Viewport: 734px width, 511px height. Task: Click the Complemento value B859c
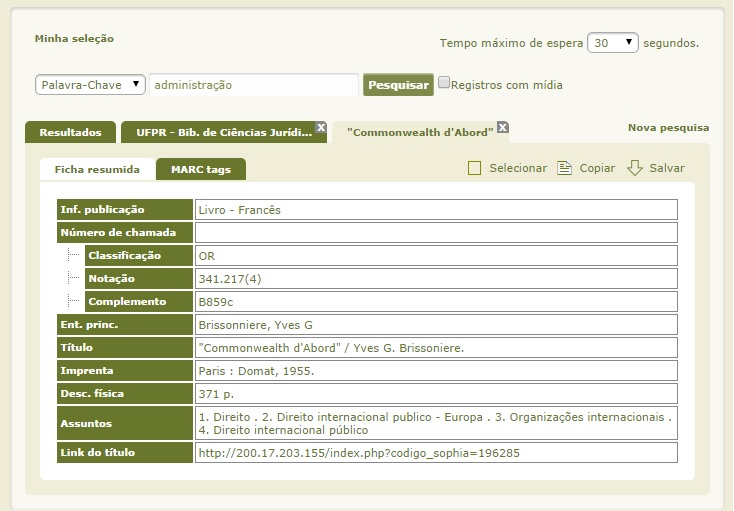pyautogui.click(x=215, y=302)
